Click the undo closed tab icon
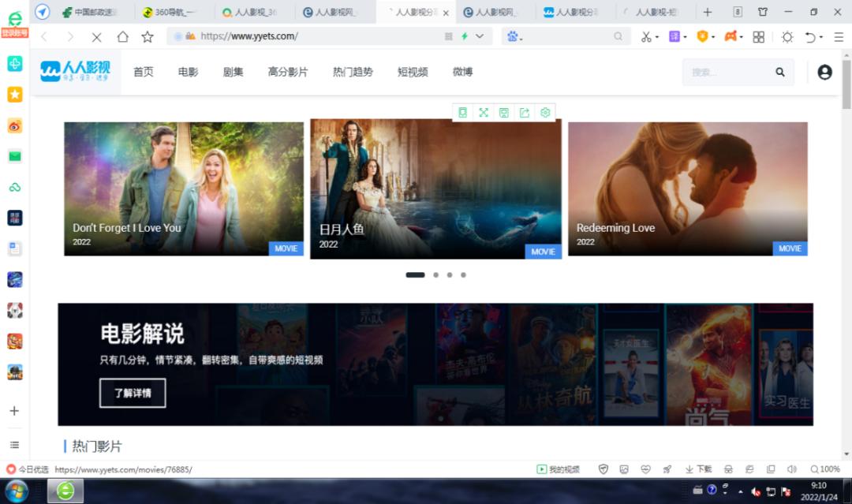Viewport: 852px width, 504px height. coord(810,36)
